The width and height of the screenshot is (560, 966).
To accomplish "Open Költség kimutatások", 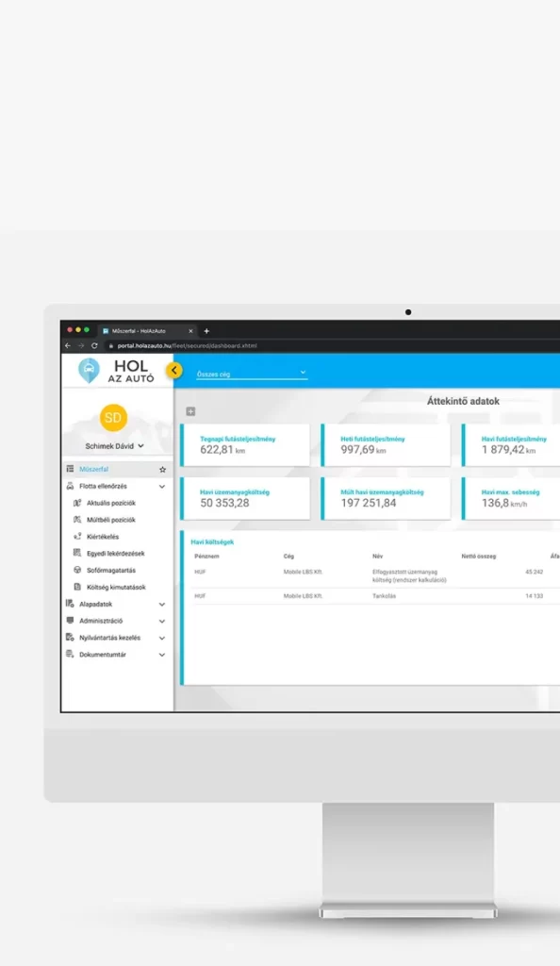I will coord(116,587).
